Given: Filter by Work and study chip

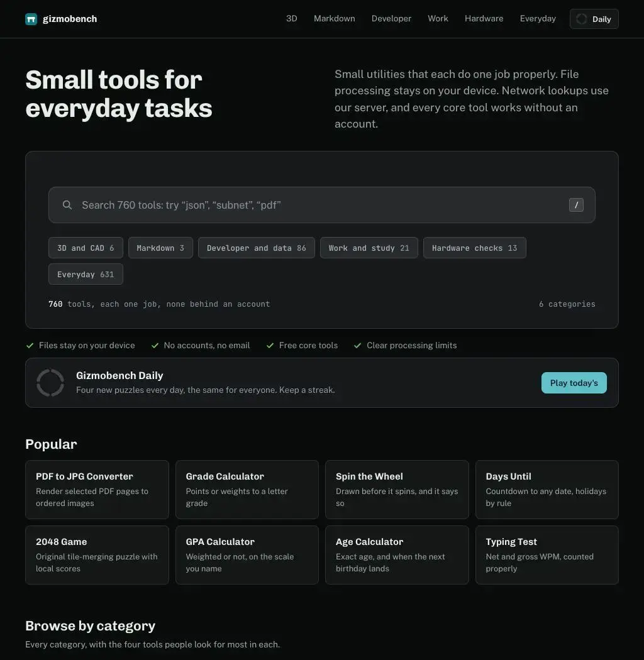Looking at the screenshot, I should [369, 248].
